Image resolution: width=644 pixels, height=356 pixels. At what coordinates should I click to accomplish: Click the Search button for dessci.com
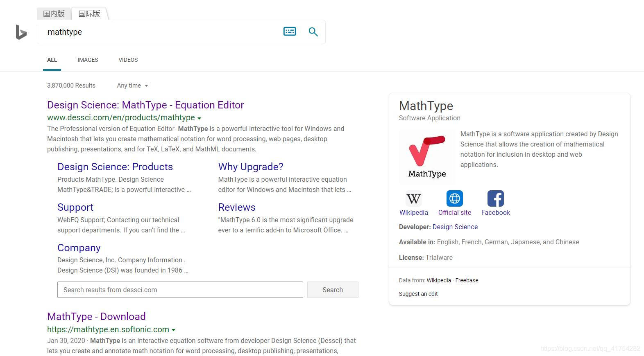click(333, 290)
